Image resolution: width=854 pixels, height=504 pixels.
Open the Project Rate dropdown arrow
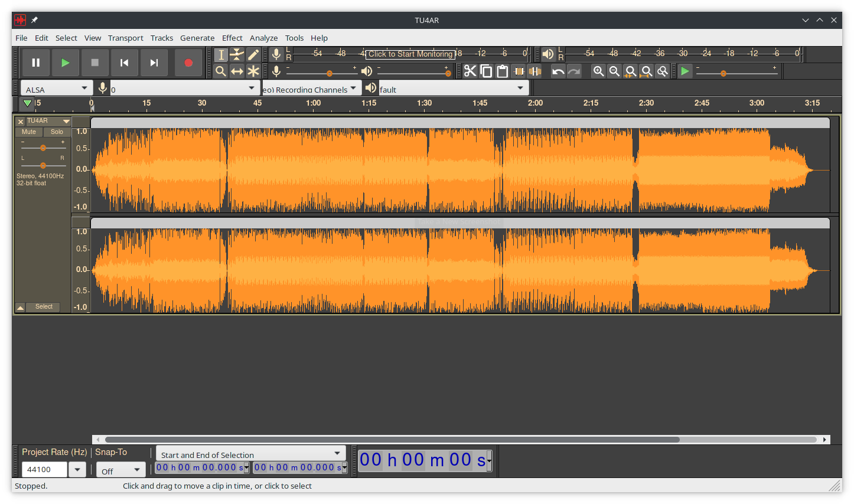[77, 470]
